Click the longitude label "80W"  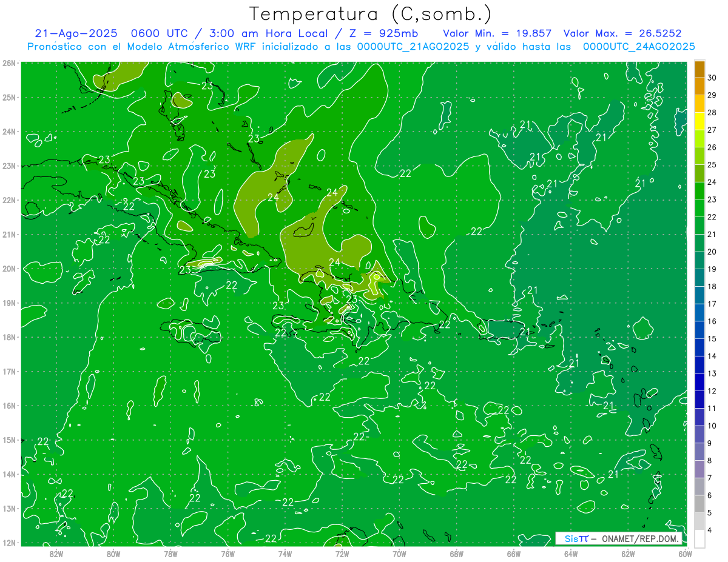point(113,553)
